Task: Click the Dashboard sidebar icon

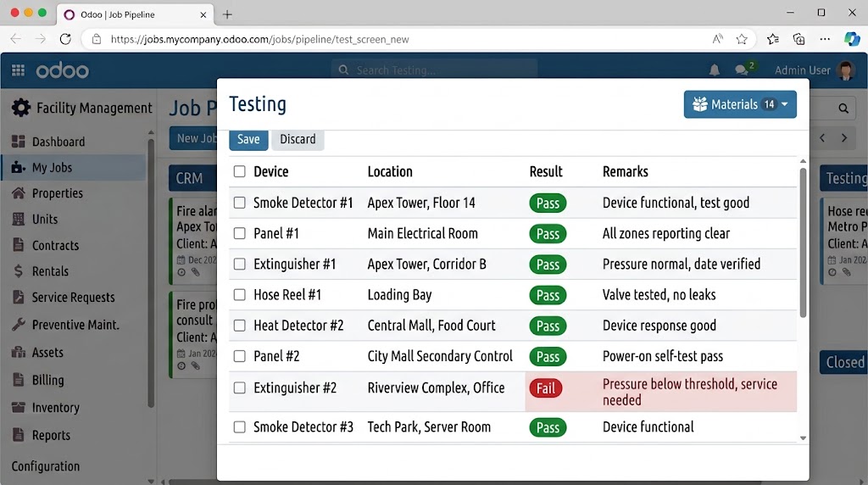Action: pyautogui.click(x=19, y=142)
